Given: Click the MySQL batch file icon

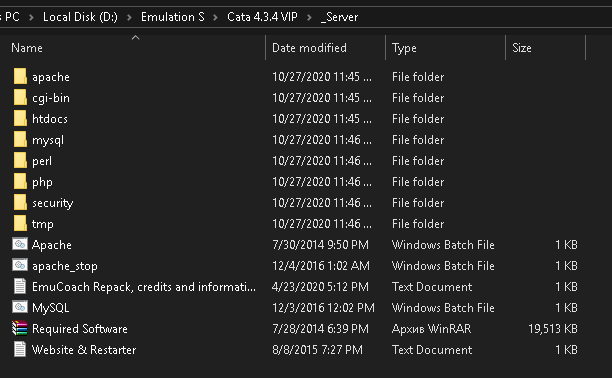Looking at the screenshot, I should (20, 307).
